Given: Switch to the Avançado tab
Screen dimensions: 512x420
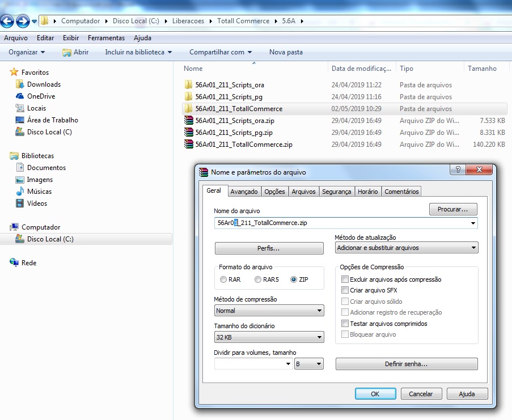Looking at the screenshot, I should (244, 192).
